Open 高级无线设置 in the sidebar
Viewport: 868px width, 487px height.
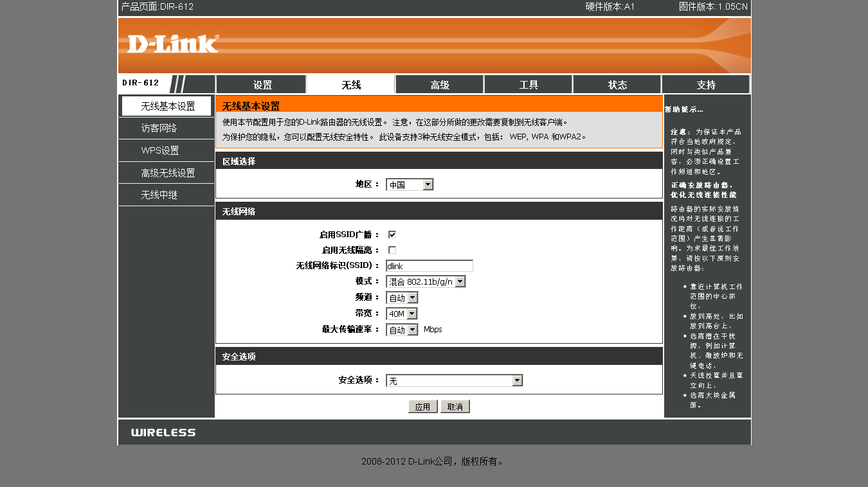point(167,173)
